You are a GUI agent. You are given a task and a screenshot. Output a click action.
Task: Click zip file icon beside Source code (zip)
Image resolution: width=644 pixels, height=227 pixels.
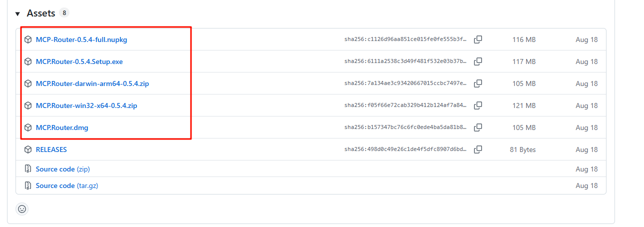[x=28, y=169]
